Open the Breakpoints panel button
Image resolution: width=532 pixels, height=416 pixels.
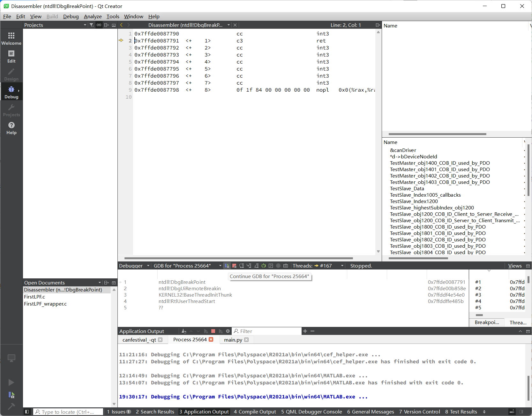(x=487, y=322)
